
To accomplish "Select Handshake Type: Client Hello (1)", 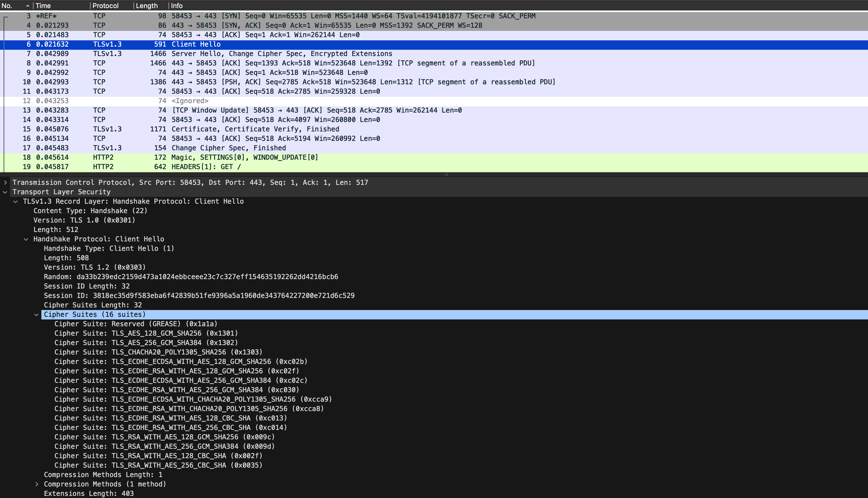I will [109, 249].
